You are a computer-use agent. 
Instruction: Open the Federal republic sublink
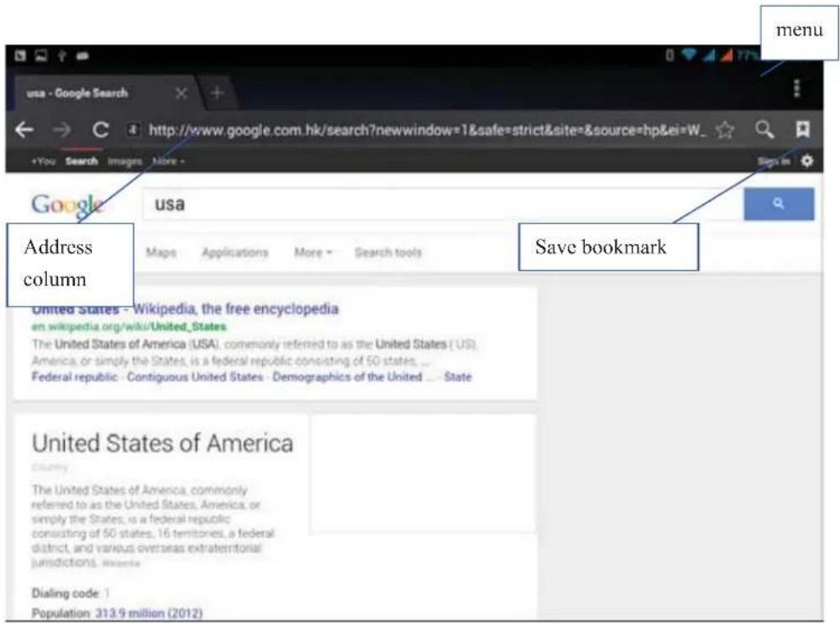75,377
